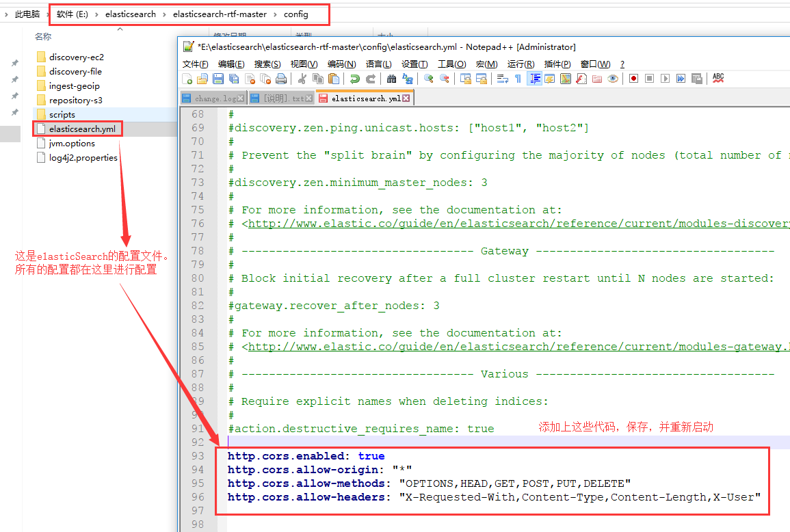The image size is (790, 532).
Task: Toggle the word wrap toolbar button
Action: [502, 79]
